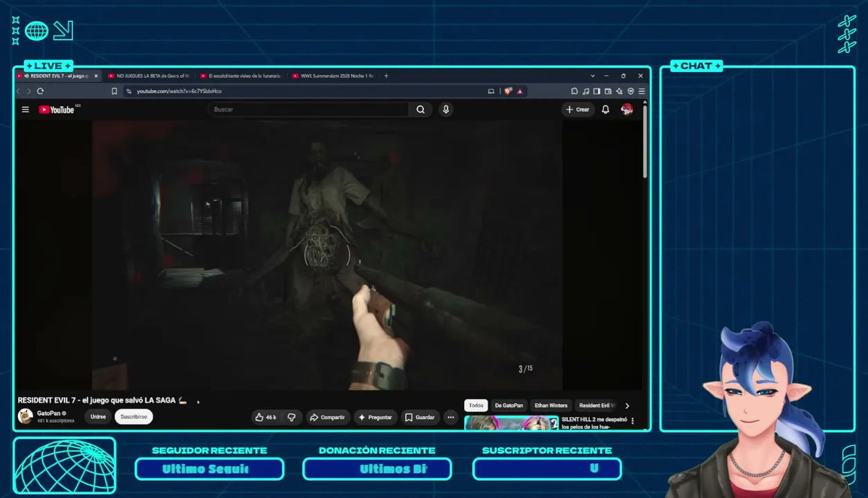Open YouTube notifications bell
This screenshot has height=498, width=868.
(x=605, y=109)
